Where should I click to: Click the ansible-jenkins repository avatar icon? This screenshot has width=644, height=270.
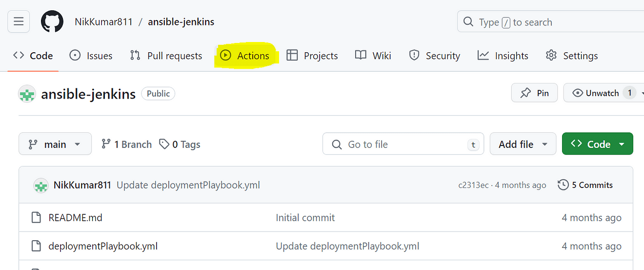point(27,94)
